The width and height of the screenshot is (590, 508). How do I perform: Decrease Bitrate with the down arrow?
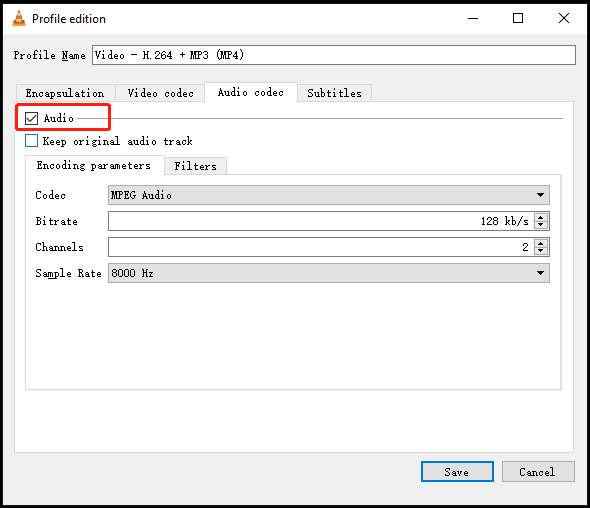point(541,225)
